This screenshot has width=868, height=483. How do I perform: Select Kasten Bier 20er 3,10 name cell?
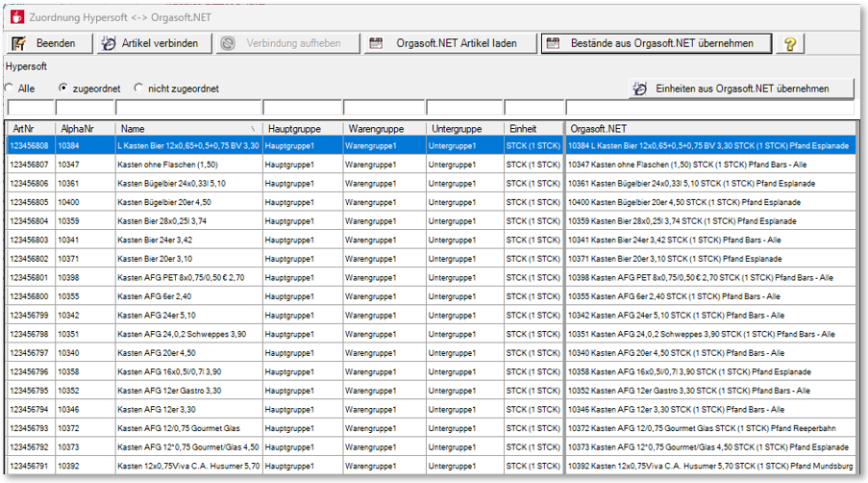188,259
